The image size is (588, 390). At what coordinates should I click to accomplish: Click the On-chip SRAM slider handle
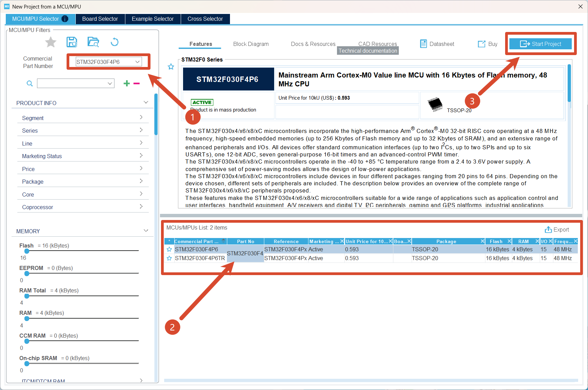[x=27, y=363]
